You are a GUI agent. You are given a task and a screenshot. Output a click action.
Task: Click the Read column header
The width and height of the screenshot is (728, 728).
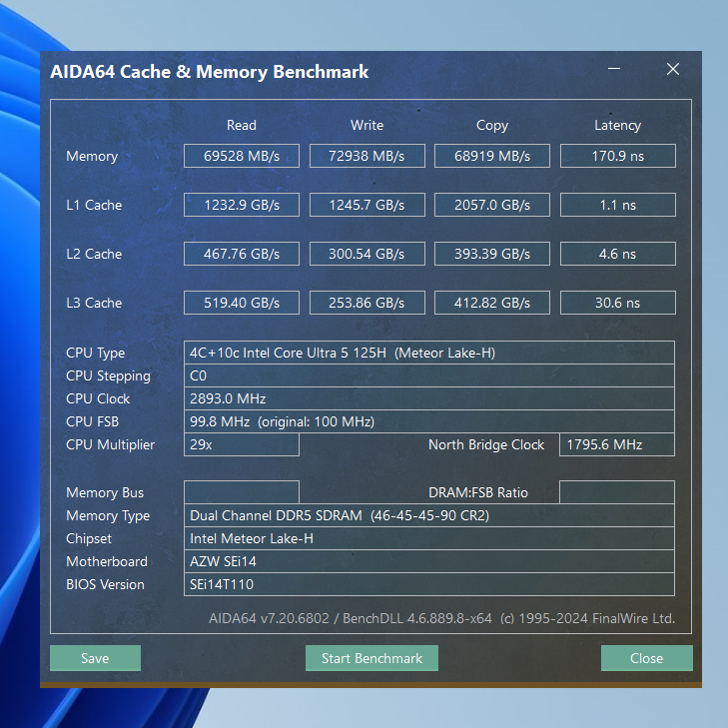click(242, 126)
